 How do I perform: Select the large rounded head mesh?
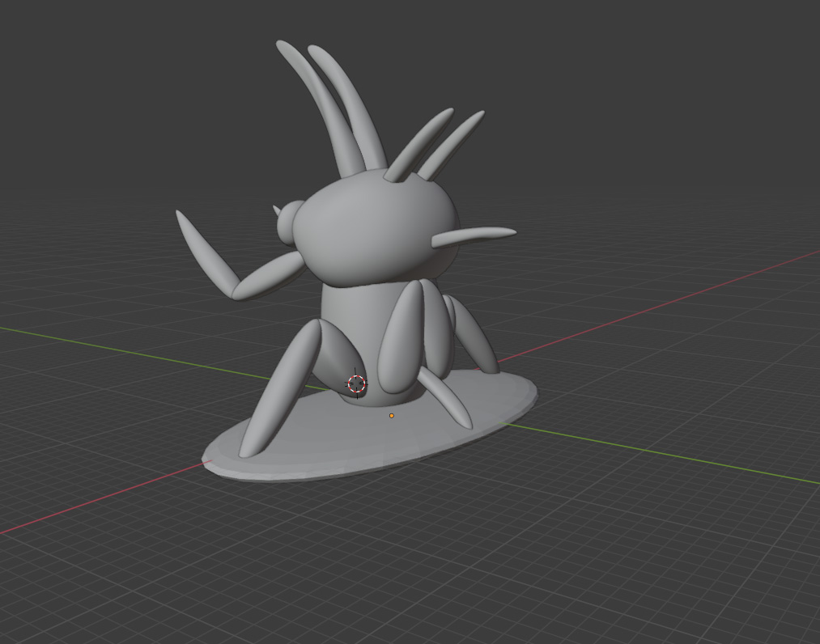372,227
